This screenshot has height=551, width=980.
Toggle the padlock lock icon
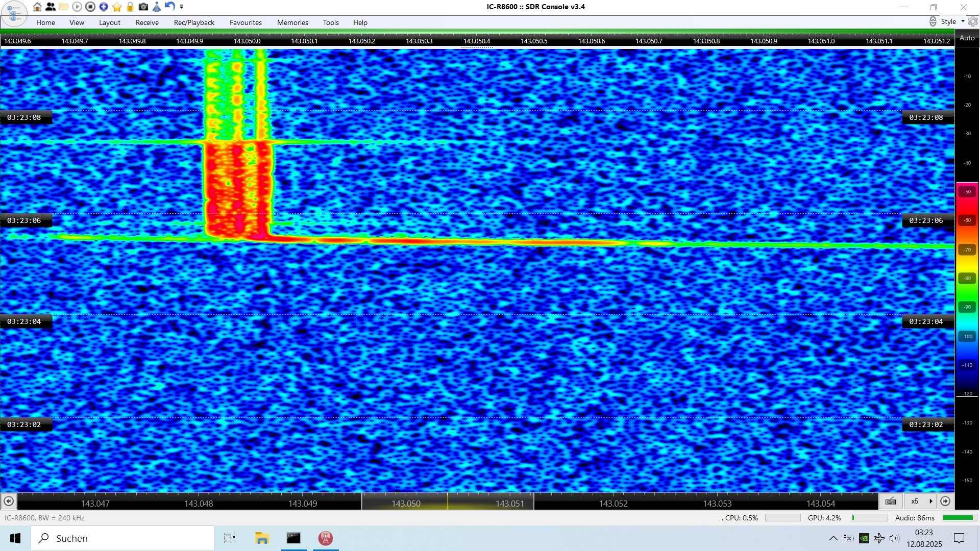click(x=130, y=7)
